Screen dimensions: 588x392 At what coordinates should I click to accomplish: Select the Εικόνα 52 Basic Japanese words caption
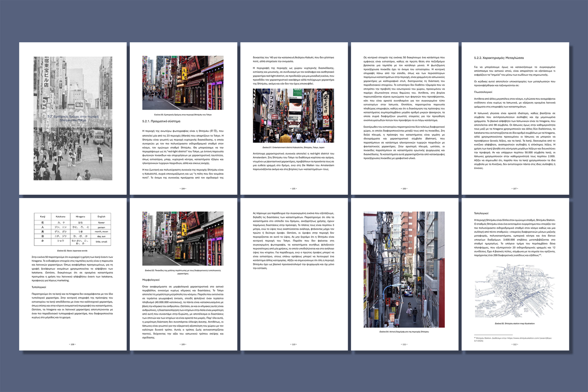click(72, 251)
